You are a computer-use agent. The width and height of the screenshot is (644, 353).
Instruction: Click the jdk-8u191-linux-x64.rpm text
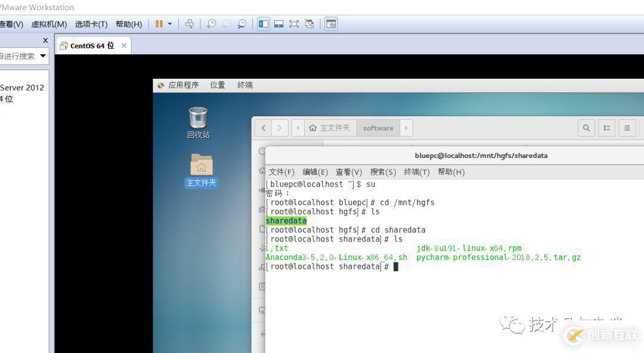tap(469, 248)
